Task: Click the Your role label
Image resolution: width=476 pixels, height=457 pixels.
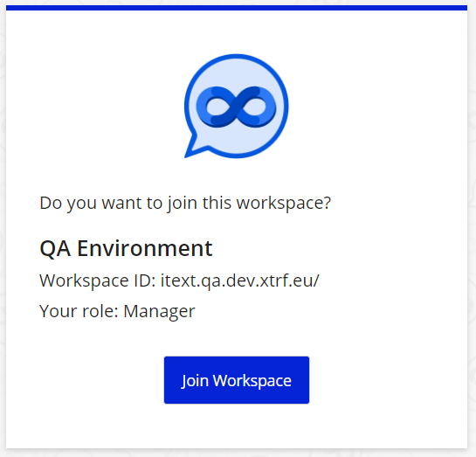Action: pos(79,311)
